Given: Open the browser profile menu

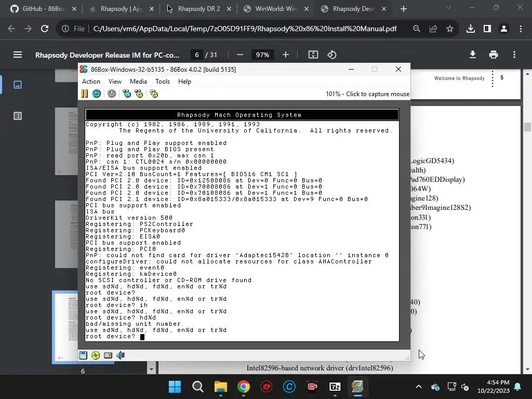Looking at the screenshot, I should (504, 29).
